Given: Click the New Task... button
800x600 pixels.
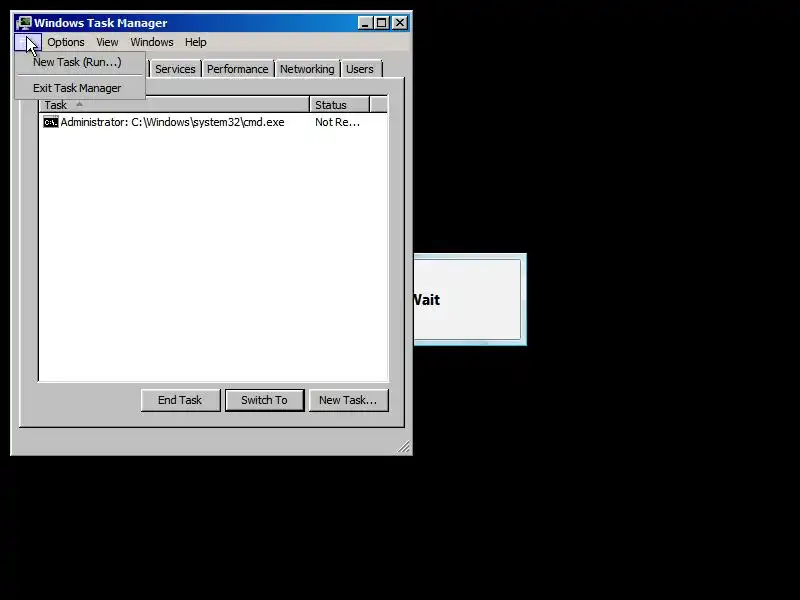Looking at the screenshot, I should 348,400.
